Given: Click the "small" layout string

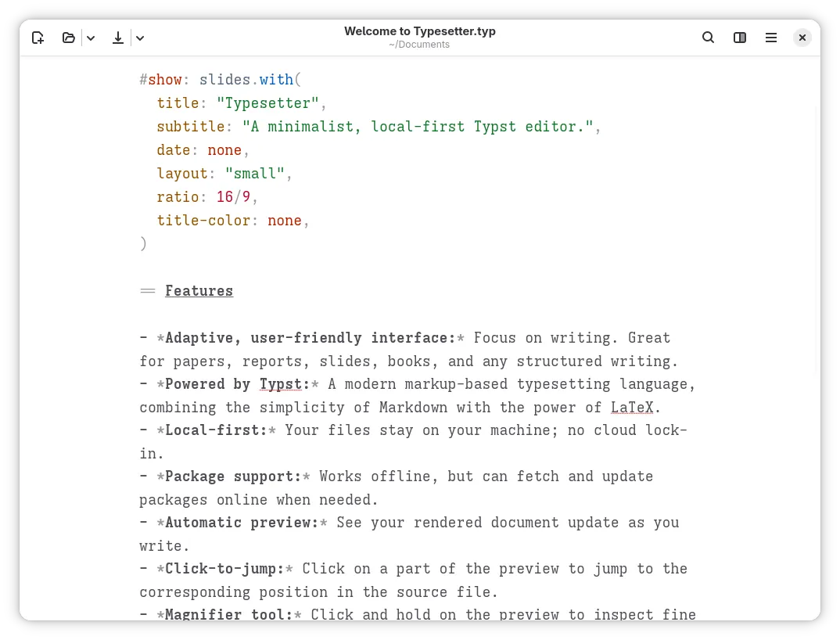Looking at the screenshot, I should coord(255,173).
